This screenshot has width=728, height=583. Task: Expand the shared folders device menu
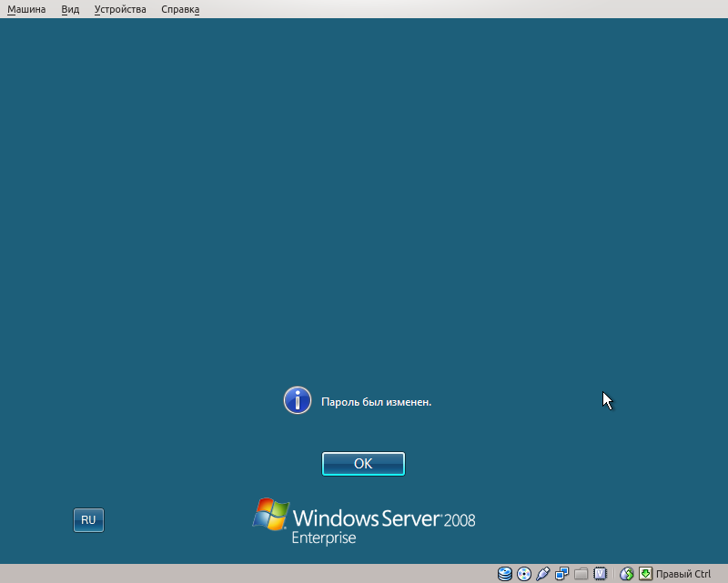coord(581,574)
